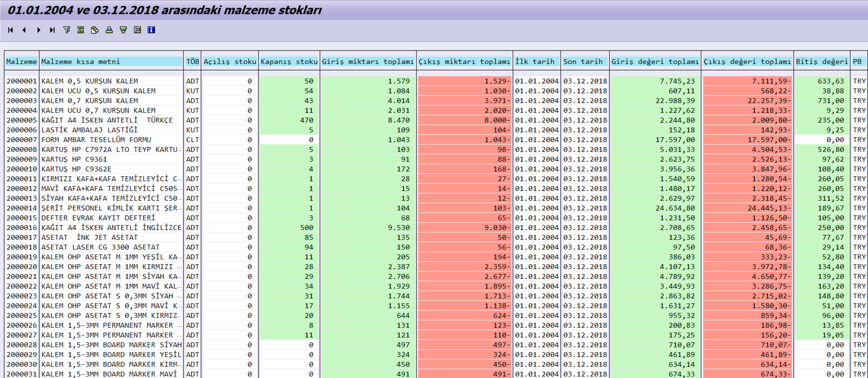This screenshot has height=378, width=868.
Task: Select the Malzeme column header
Action: pos(22,62)
